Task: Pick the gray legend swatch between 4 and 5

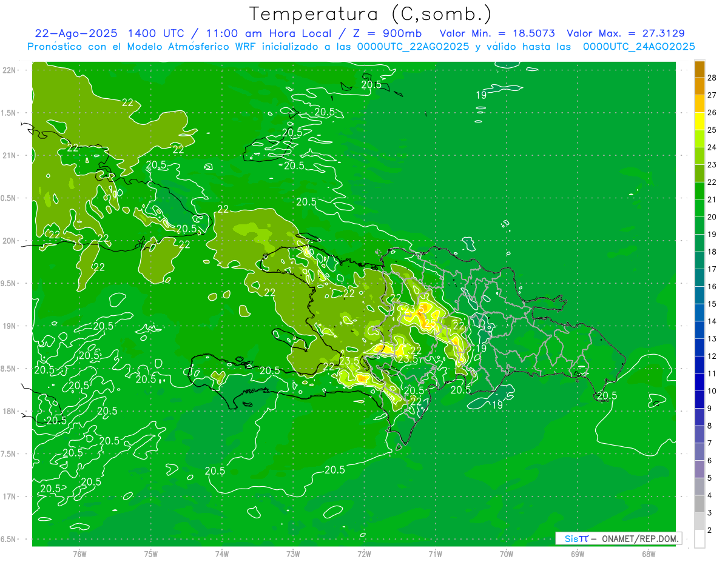Action: coord(699,486)
